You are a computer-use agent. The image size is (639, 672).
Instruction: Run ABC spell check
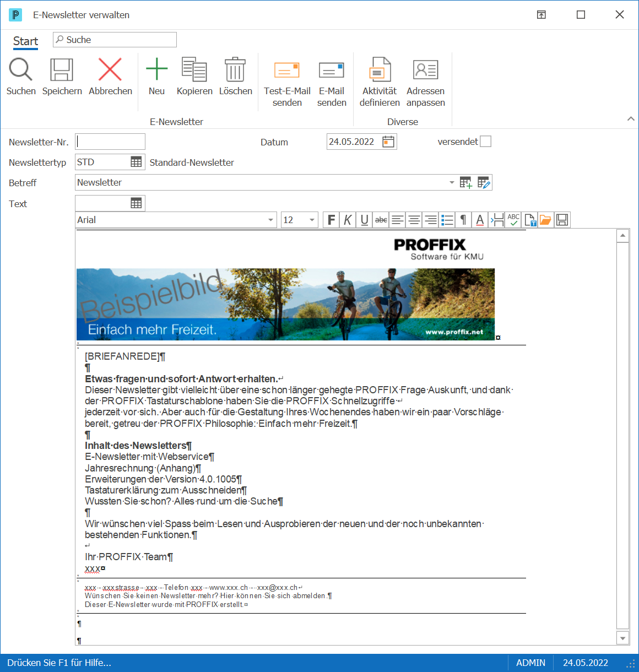point(513,220)
